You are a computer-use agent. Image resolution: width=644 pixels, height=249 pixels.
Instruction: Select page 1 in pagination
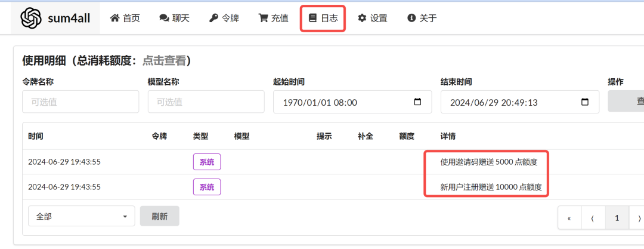pyautogui.click(x=617, y=218)
